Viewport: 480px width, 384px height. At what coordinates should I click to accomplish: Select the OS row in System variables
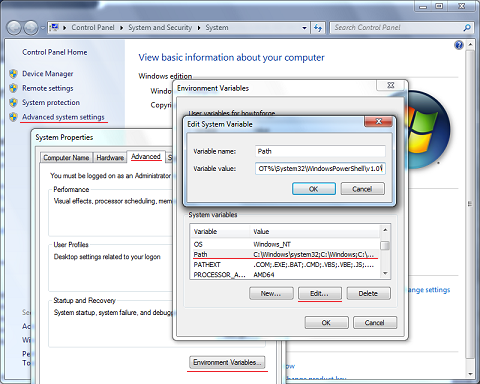[x=285, y=244]
